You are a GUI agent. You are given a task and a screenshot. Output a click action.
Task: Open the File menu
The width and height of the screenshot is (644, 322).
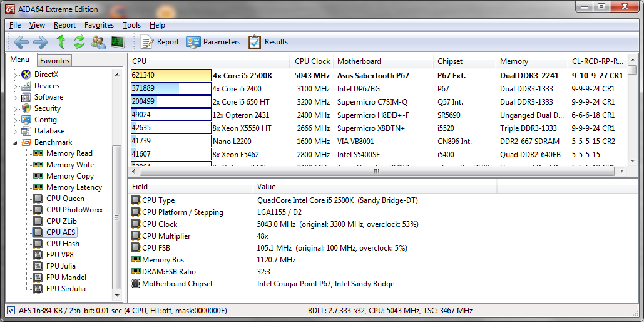tap(15, 25)
